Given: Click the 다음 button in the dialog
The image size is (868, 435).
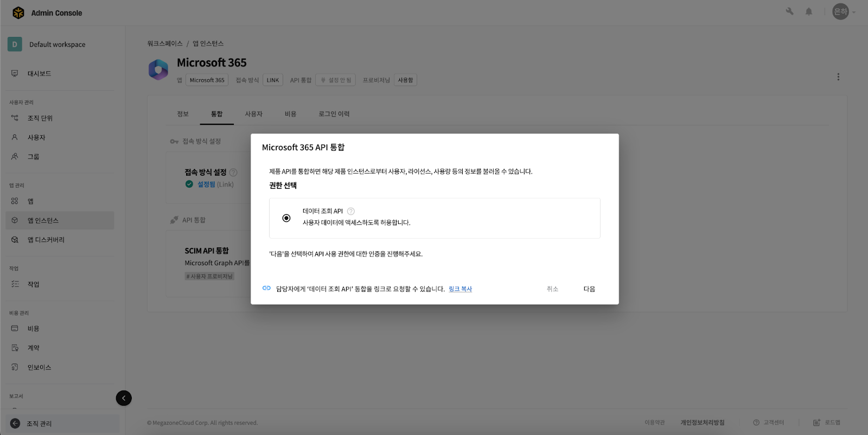Looking at the screenshot, I should click(589, 289).
